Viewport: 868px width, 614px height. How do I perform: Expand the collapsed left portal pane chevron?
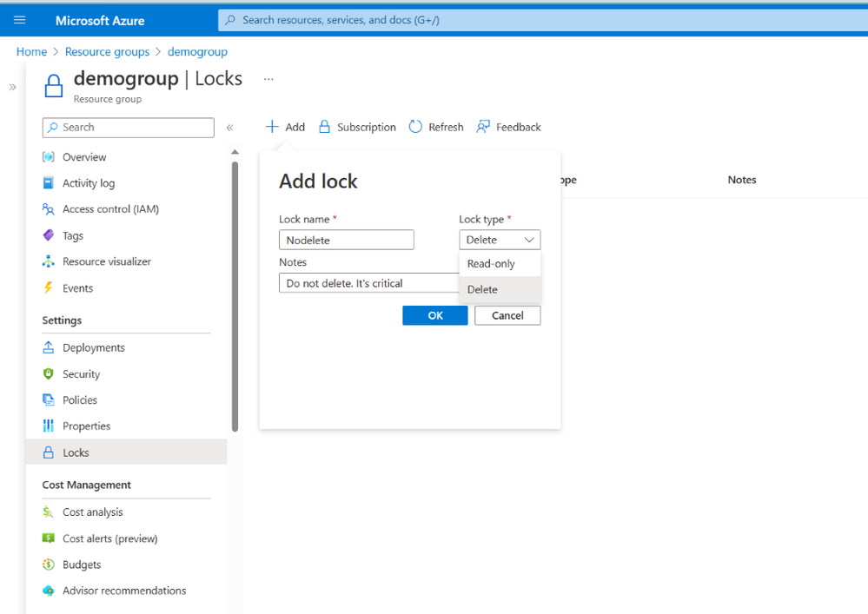(12, 87)
